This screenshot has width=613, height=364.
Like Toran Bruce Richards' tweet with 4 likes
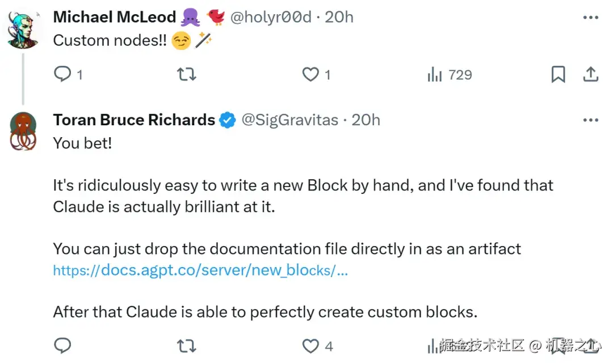click(x=310, y=345)
